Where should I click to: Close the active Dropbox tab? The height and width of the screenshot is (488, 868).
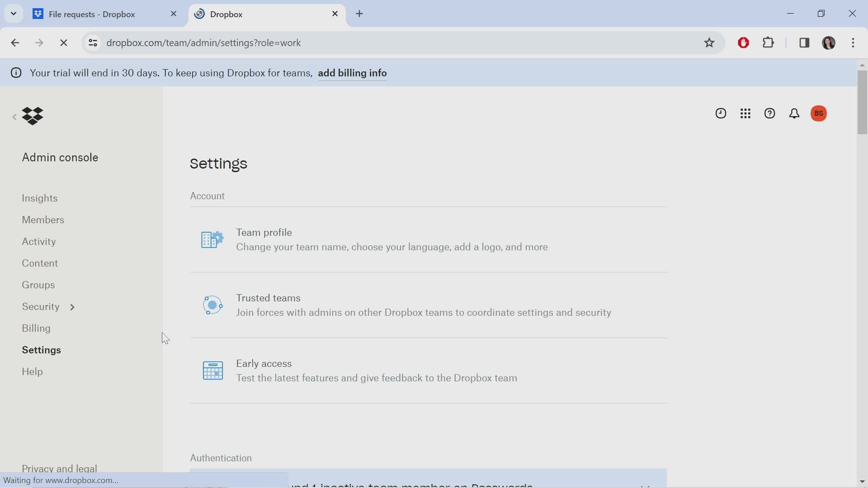click(335, 14)
